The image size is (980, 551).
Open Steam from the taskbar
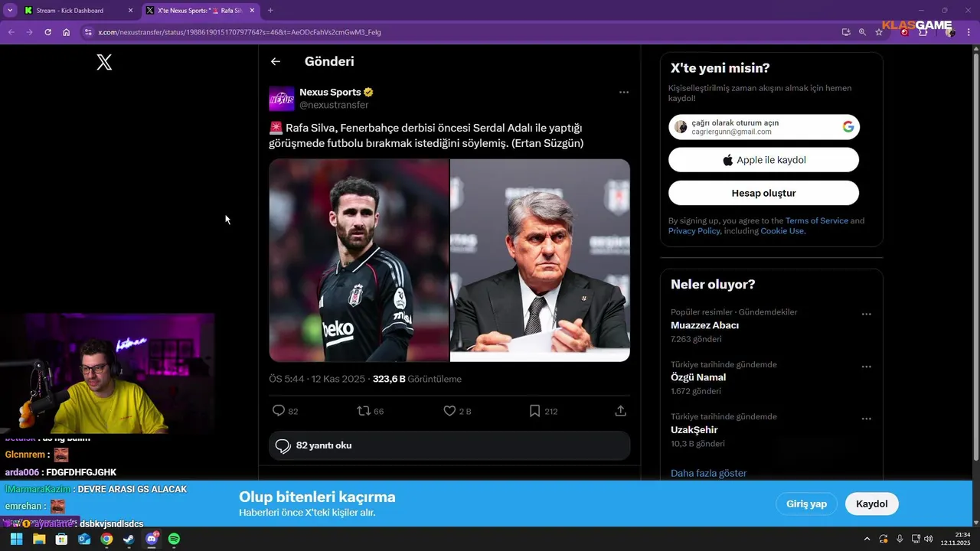[129, 539]
